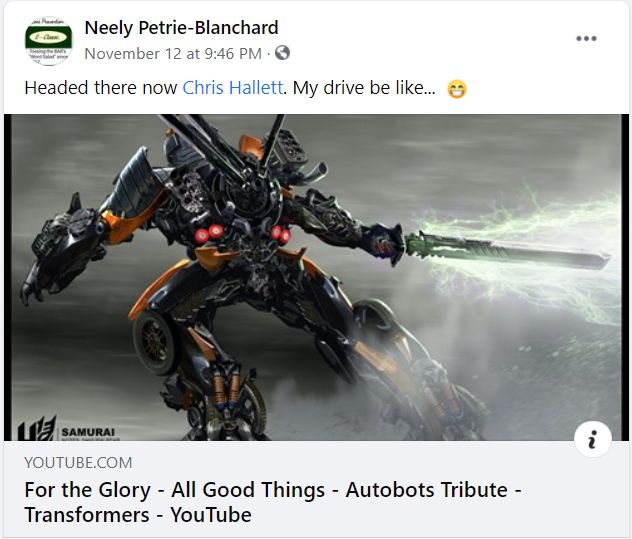This screenshot has width=632, height=539.
Task: Click the "Transformers - YouTube" title line
Action: [x=137, y=515]
